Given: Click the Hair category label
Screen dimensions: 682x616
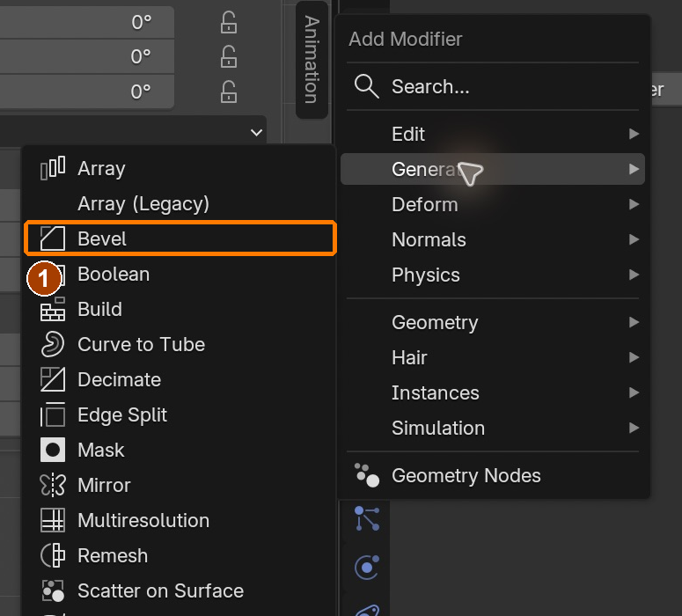Looking at the screenshot, I should (x=409, y=357).
